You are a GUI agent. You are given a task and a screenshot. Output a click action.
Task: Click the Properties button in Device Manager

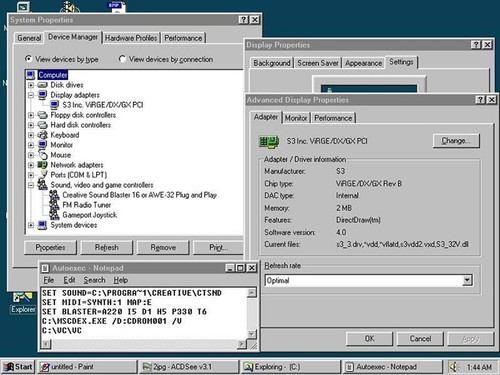[x=50, y=247]
